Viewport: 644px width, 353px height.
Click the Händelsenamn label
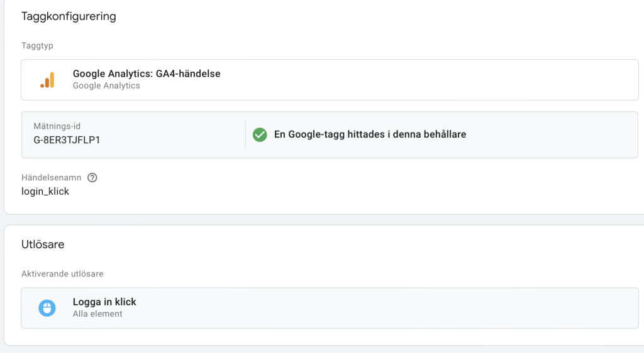(x=52, y=178)
